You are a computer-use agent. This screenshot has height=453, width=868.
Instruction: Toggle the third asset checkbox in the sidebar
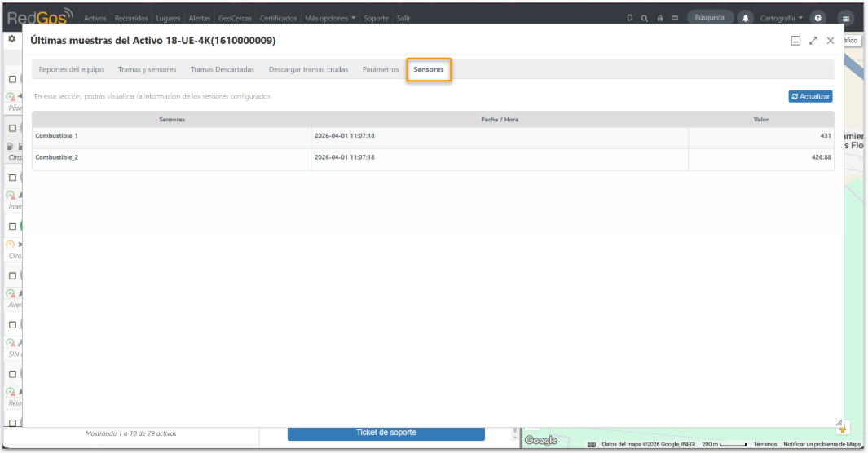click(12, 178)
